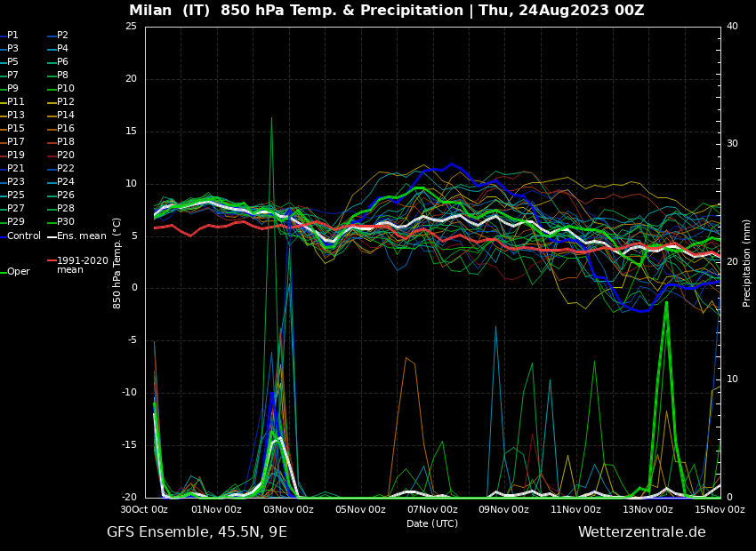Select the 15Nov 00z date label
756x551 pixels.
[720, 510]
